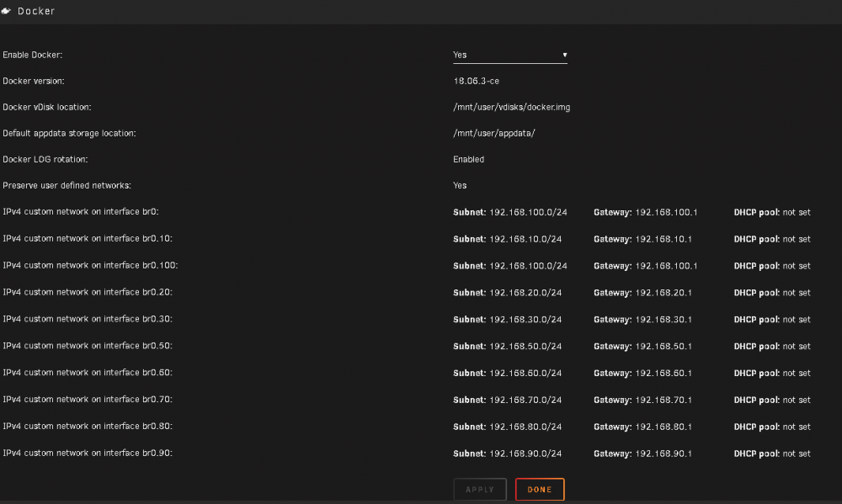
Task: Click the gateway 192.168.60.1
Action: 663,374
